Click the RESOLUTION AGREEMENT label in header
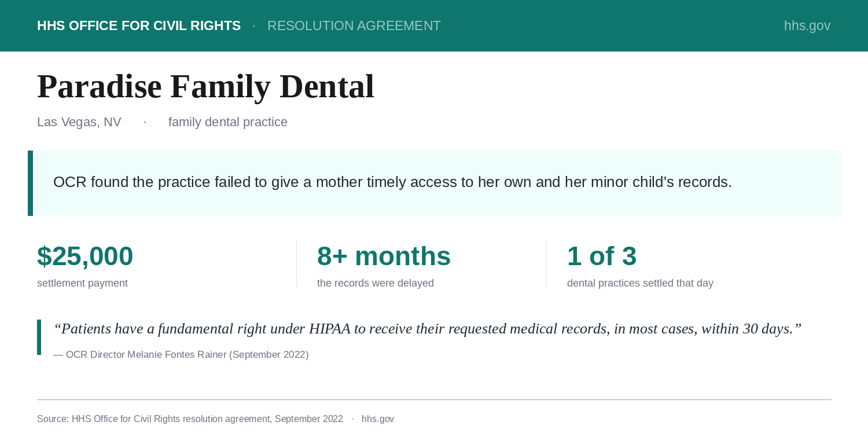868x440 pixels. [354, 25]
